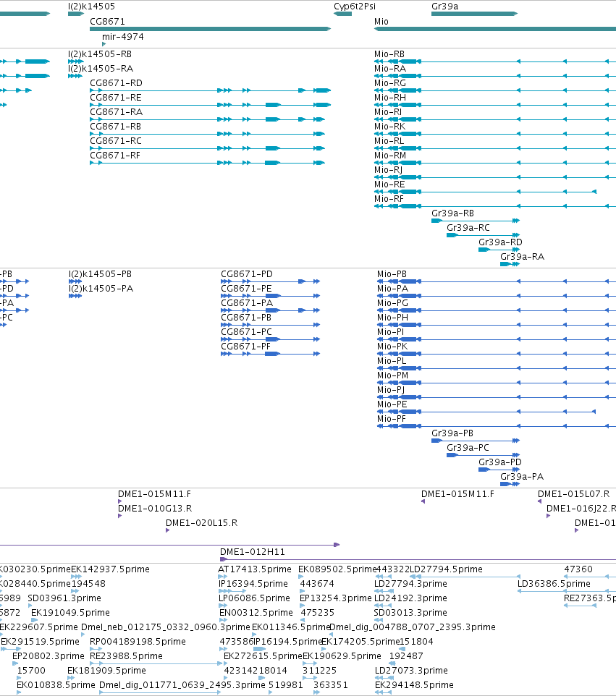Select the Gr39a gene bar
The width and height of the screenshot is (616, 696).
(x=474, y=14)
